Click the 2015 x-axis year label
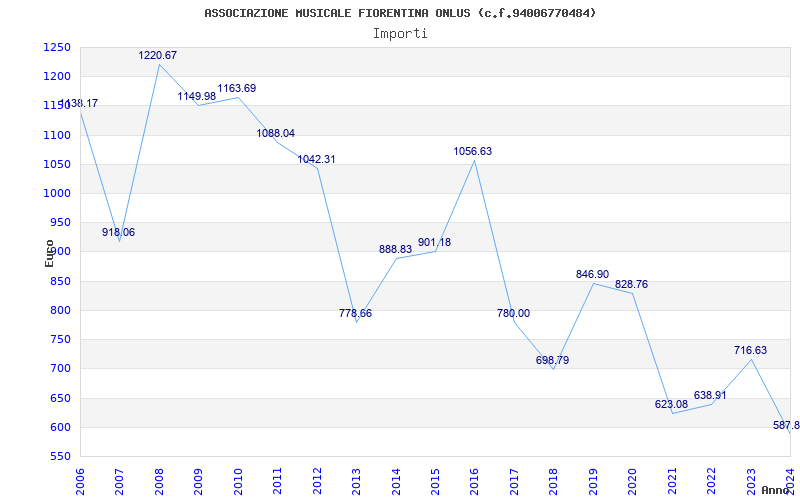 coord(435,482)
